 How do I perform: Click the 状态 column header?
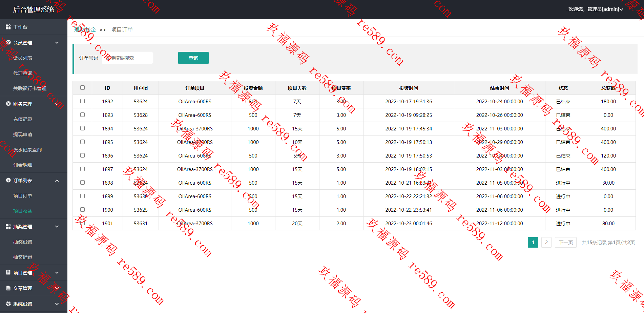(563, 88)
